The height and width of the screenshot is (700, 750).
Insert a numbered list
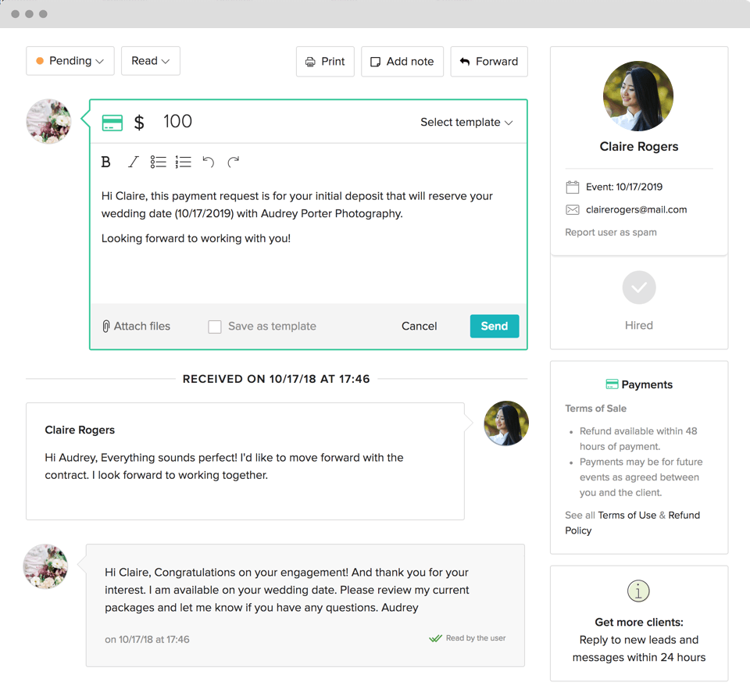click(x=184, y=162)
